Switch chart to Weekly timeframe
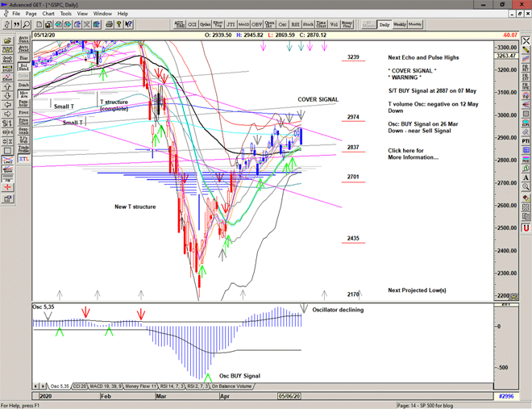Image resolution: width=532 pixels, height=409 pixels. pos(400,25)
